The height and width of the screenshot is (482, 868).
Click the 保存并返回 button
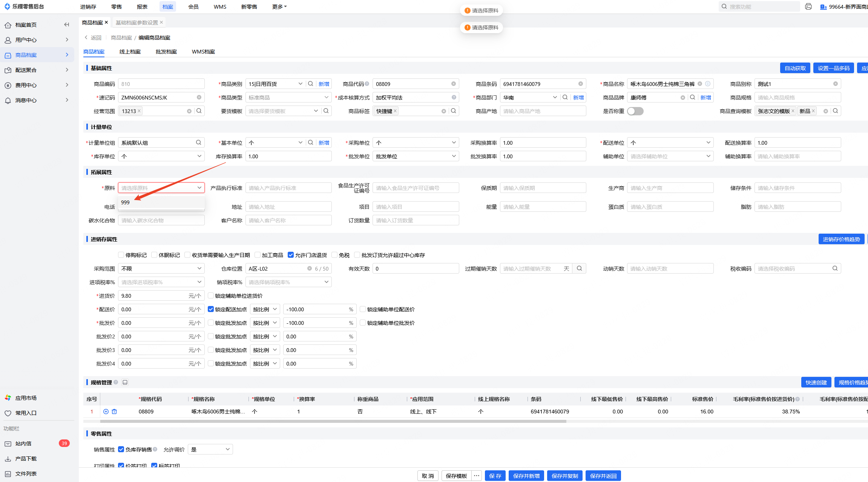(x=603, y=476)
